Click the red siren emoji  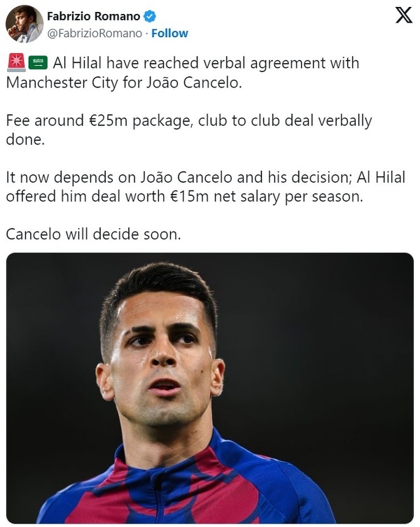pyautogui.click(x=15, y=63)
